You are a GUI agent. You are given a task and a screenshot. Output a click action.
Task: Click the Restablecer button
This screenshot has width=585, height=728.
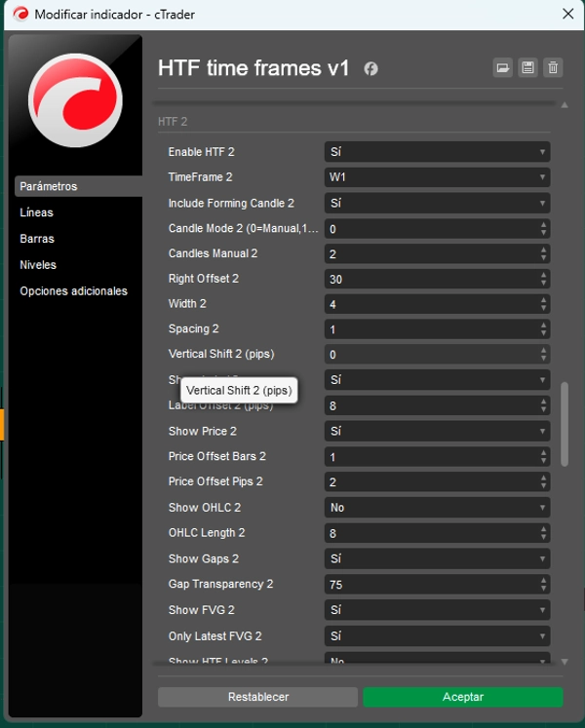pyautogui.click(x=257, y=697)
